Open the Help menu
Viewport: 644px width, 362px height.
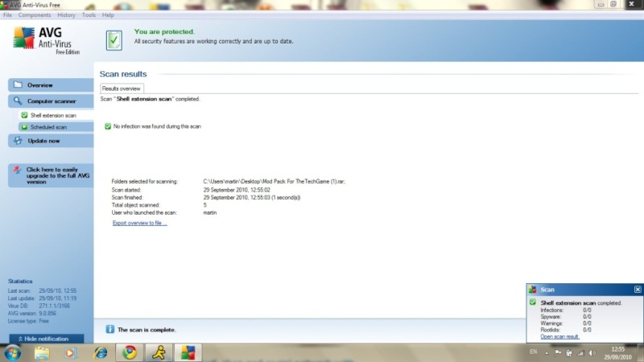[108, 14]
